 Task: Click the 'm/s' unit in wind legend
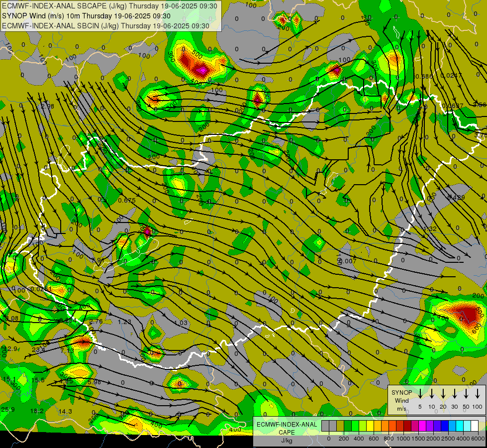point(401,409)
